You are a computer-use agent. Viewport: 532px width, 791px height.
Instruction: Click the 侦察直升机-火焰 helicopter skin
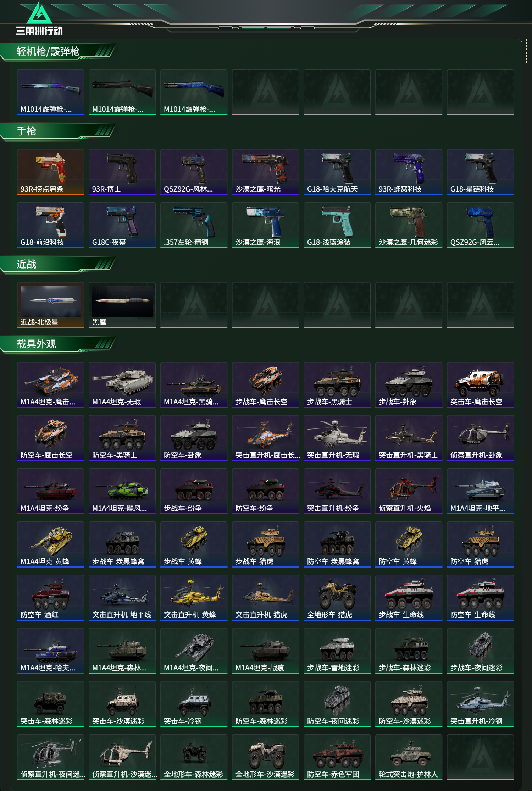(409, 491)
